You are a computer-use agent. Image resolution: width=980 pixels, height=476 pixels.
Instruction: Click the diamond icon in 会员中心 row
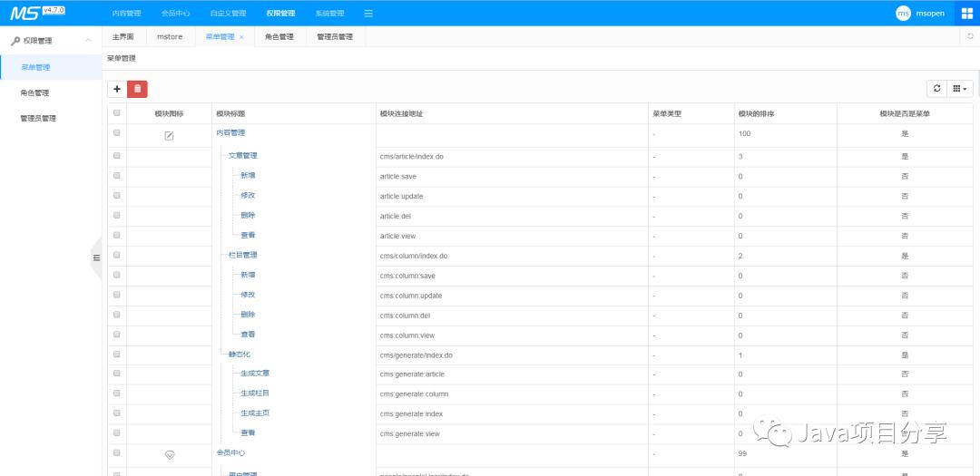(x=169, y=455)
